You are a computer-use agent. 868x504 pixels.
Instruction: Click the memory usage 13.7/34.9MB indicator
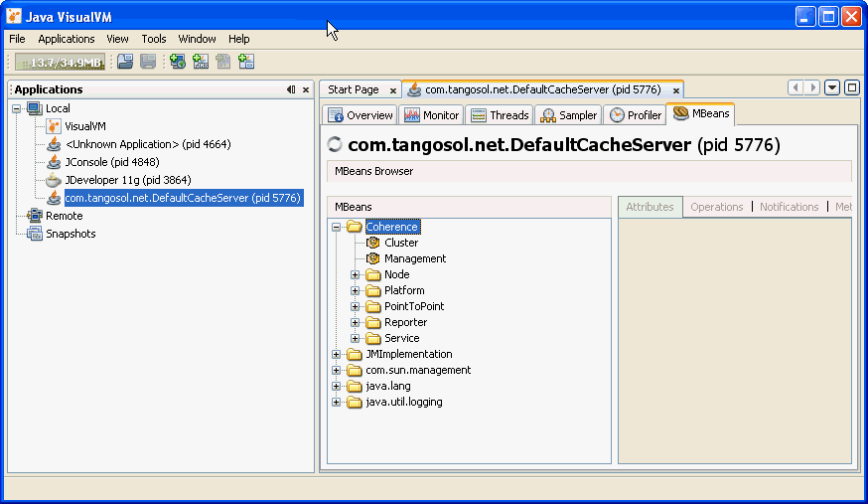pos(60,62)
